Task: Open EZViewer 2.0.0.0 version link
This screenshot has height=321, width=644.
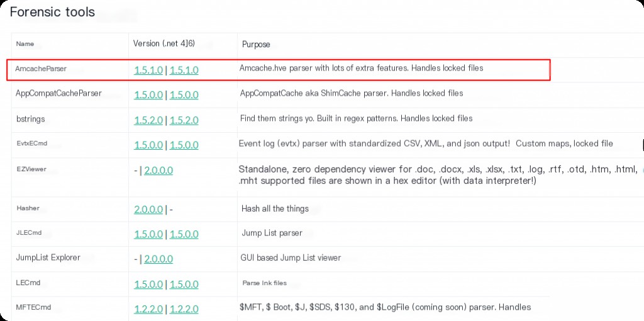Action: (x=158, y=170)
